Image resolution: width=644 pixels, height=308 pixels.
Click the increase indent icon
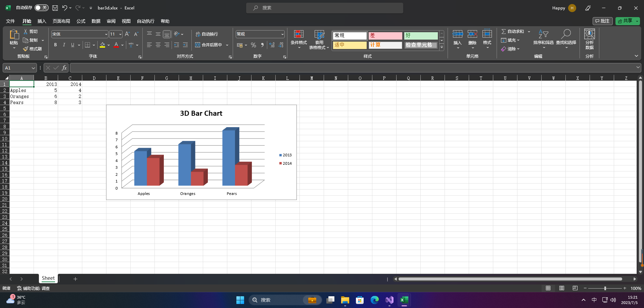pyautogui.click(x=185, y=45)
